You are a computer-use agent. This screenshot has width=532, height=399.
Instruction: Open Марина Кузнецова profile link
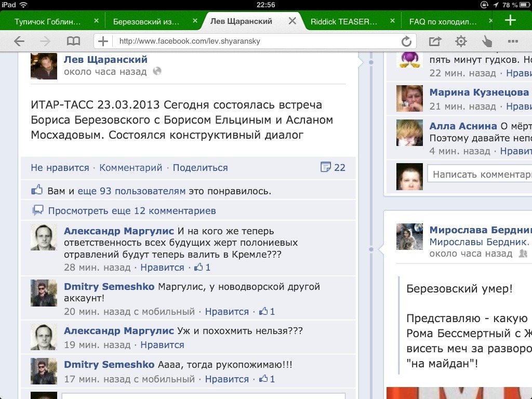479,92
